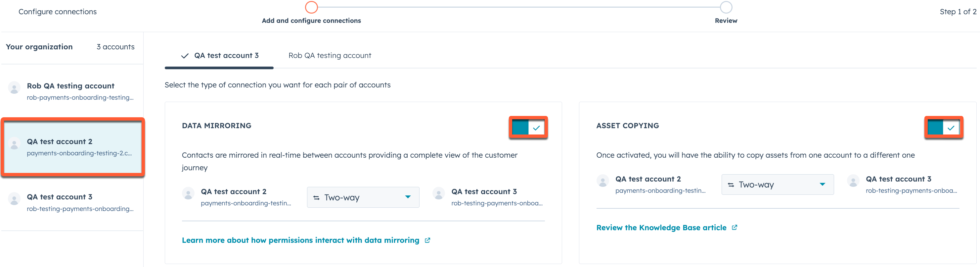980x267 pixels.
Task: Click the Review step label
Action: click(726, 21)
